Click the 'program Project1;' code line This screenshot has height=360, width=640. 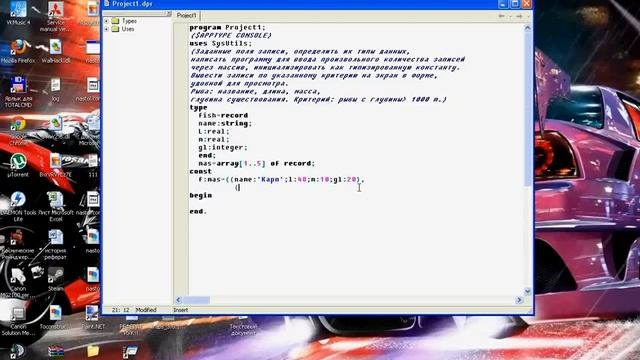[x=227, y=27]
